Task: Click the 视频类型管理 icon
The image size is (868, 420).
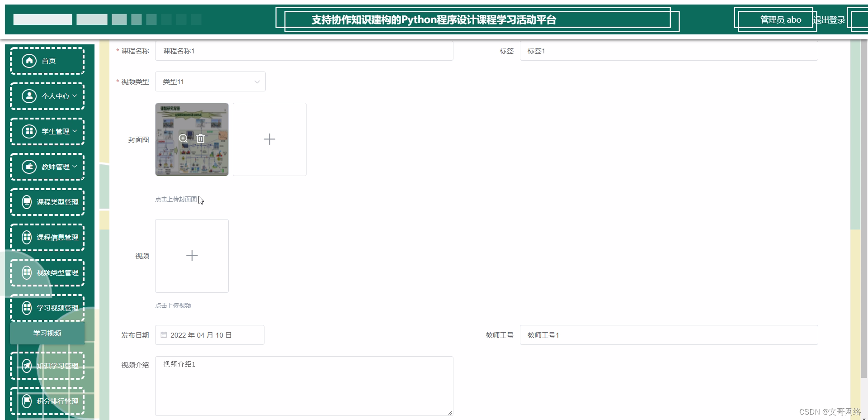Action: tap(27, 272)
